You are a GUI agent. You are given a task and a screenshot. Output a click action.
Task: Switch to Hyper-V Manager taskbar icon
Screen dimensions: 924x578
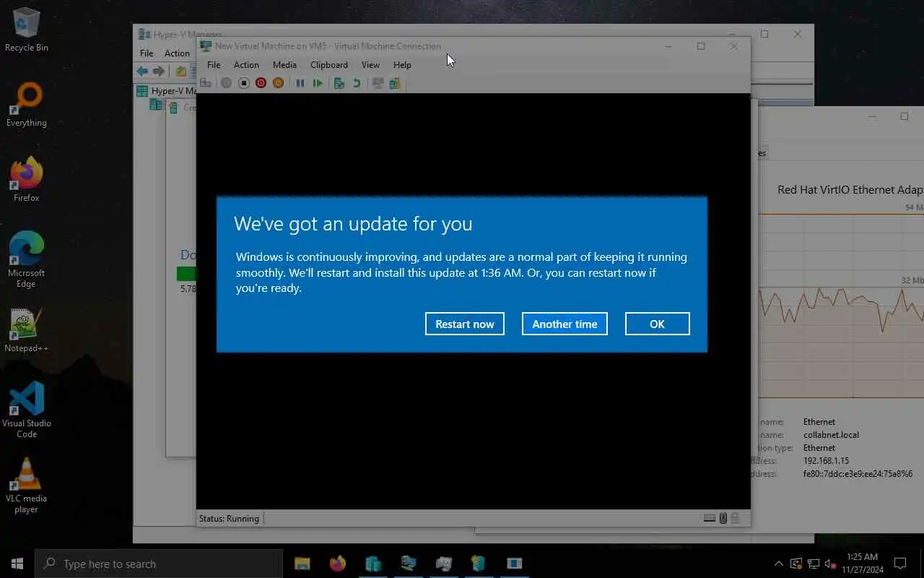point(373,564)
